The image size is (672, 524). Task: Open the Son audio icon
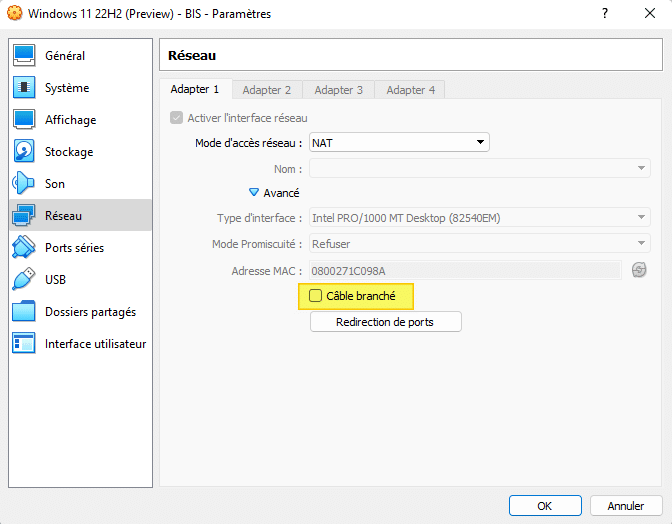pos(24,184)
